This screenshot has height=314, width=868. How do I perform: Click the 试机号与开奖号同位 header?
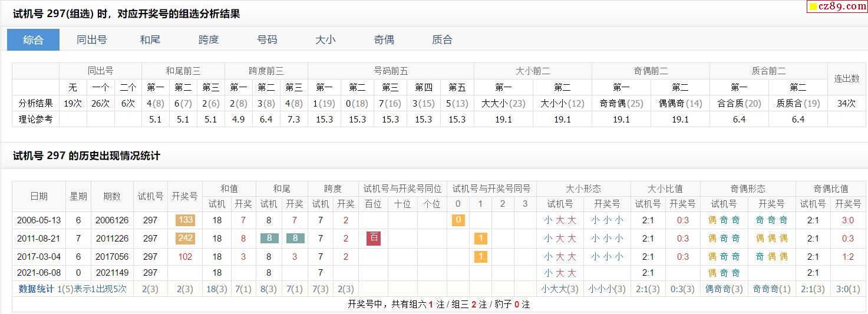(x=402, y=189)
